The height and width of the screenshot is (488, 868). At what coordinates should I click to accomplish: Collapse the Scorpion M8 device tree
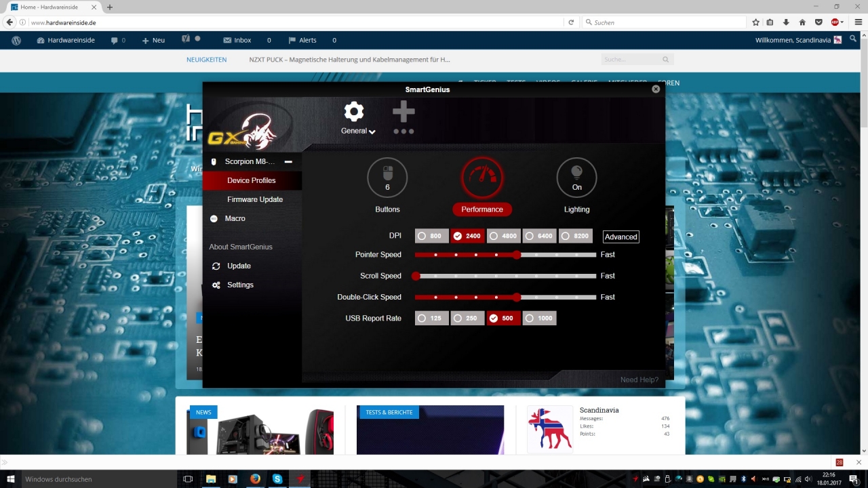(x=288, y=162)
